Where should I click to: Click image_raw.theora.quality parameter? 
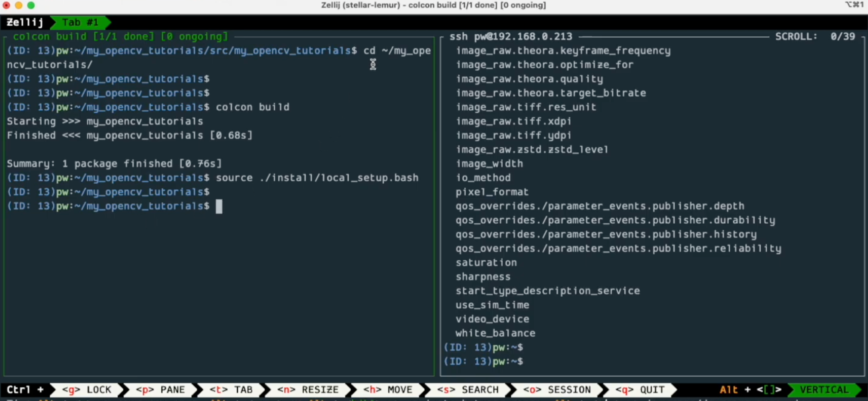click(x=529, y=79)
